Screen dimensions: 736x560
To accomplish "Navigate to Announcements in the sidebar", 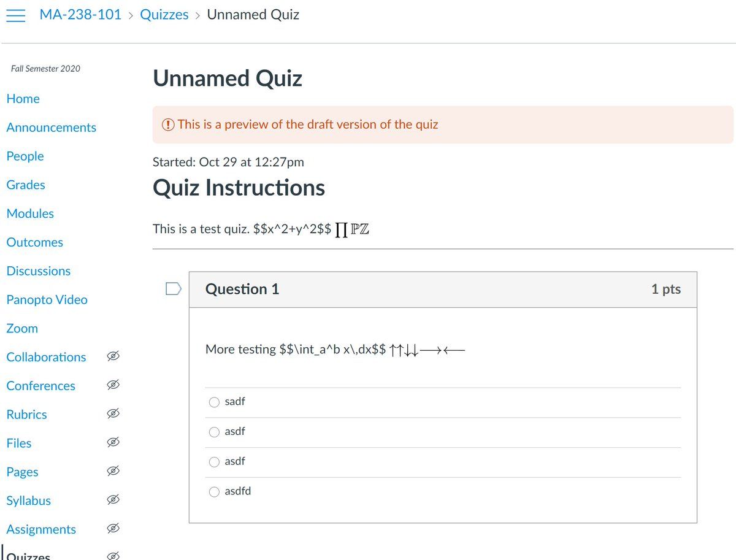I will (x=52, y=128).
